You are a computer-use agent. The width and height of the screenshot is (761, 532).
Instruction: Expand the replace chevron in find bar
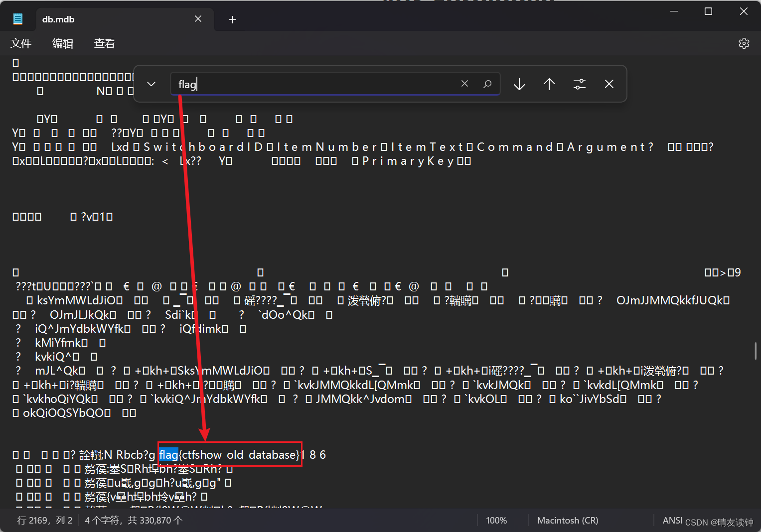click(152, 84)
